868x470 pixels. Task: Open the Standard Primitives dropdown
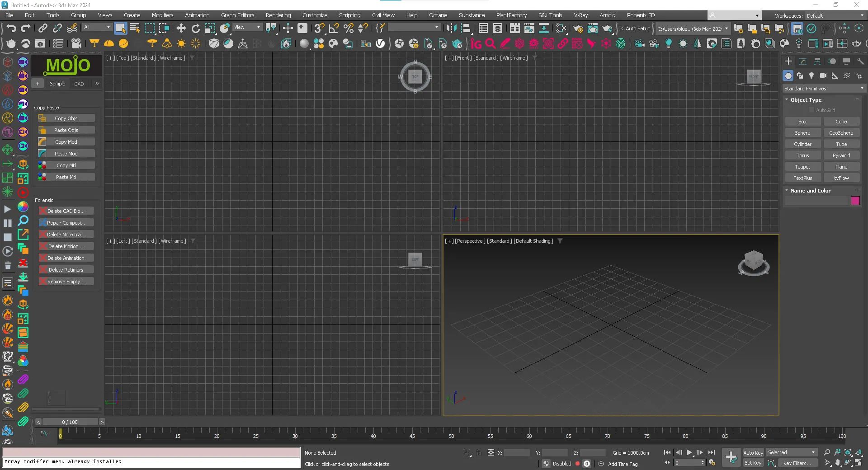824,89
